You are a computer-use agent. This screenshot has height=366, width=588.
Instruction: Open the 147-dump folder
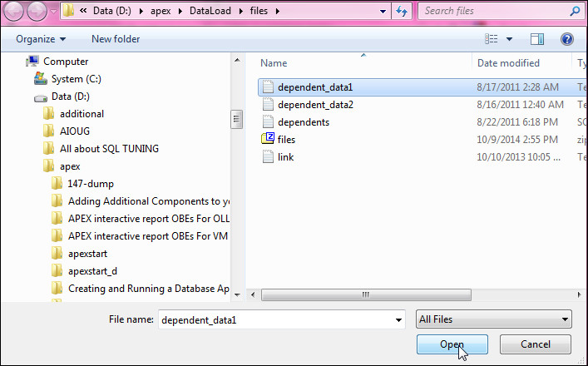coord(91,184)
